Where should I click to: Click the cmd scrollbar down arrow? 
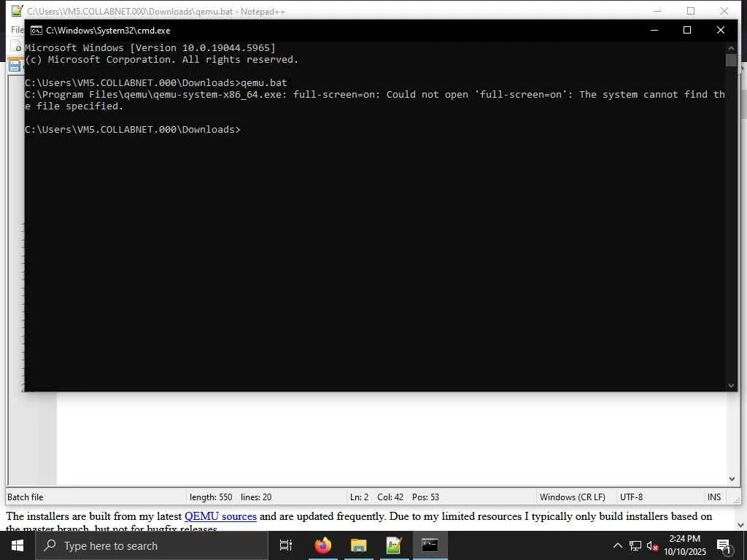pyautogui.click(x=731, y=386)
